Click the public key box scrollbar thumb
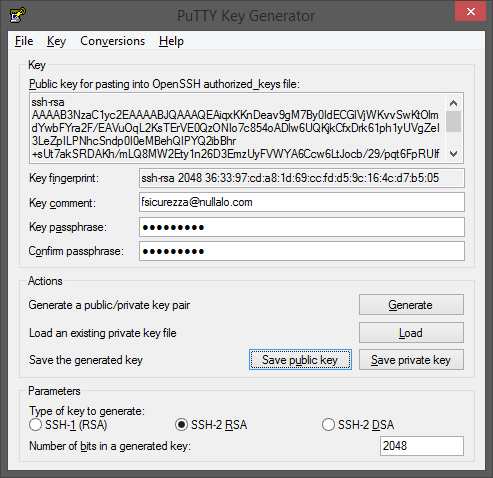The width and height of the screenshot is (493, 478). (453, 121)
